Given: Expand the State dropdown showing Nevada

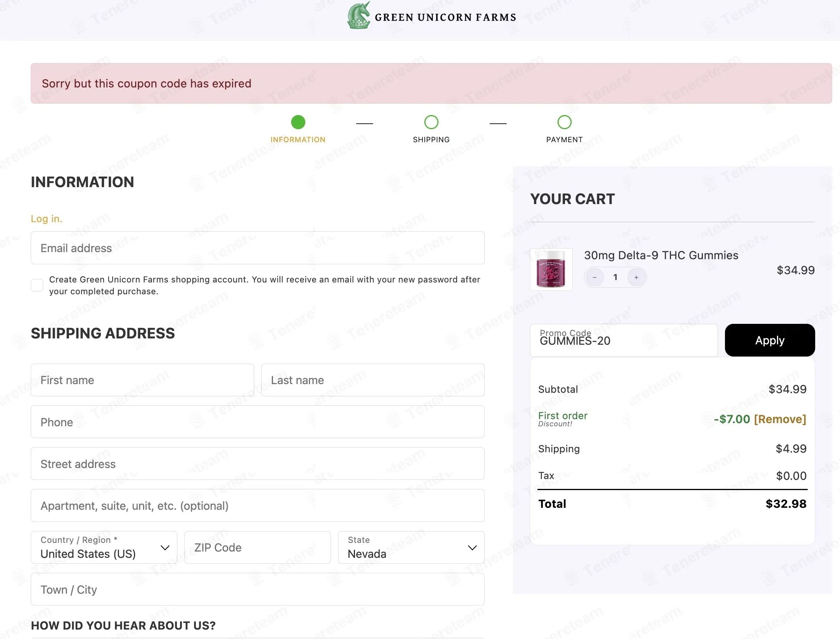Looking at the screenshot, I should (x=411, y=547).
